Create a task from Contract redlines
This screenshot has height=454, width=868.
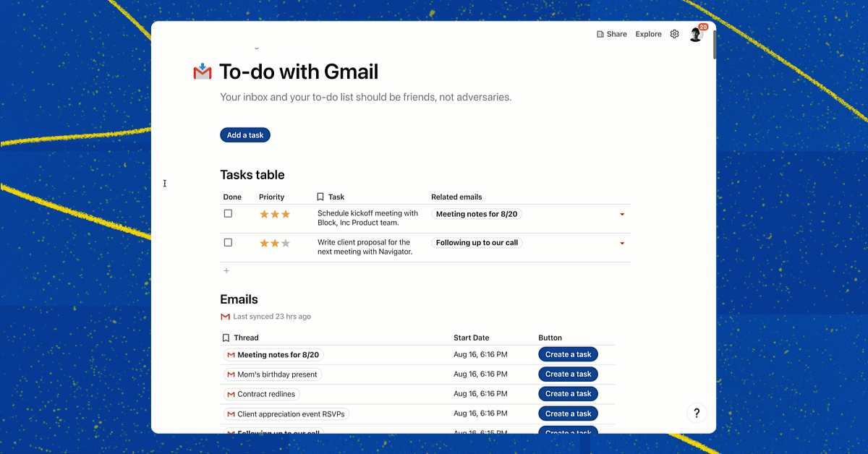pyautogui.click(x=569, y=393)
